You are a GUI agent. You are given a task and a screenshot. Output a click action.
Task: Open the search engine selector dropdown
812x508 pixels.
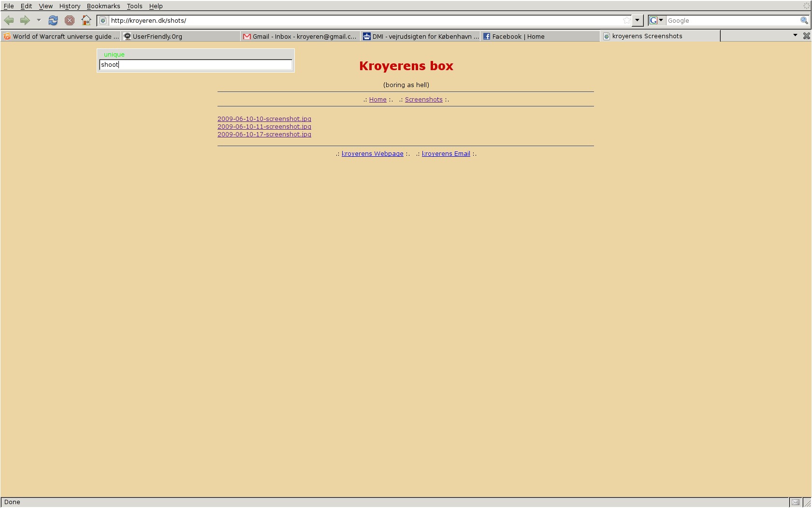pos(656,20)
